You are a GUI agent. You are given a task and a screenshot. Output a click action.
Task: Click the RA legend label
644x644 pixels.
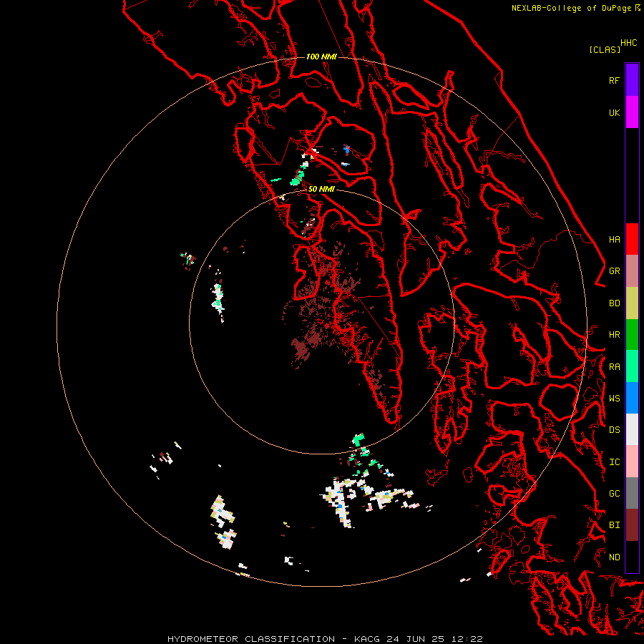tap(614, 367)
